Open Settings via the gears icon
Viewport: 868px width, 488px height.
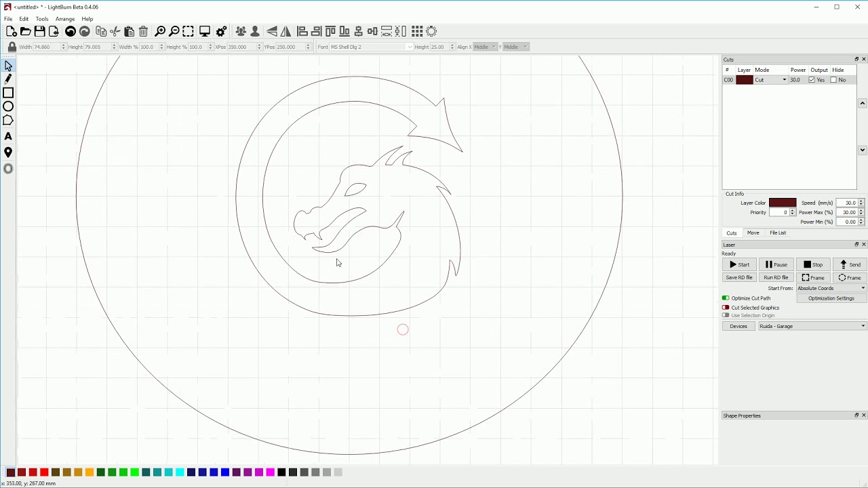coord(221,31)
